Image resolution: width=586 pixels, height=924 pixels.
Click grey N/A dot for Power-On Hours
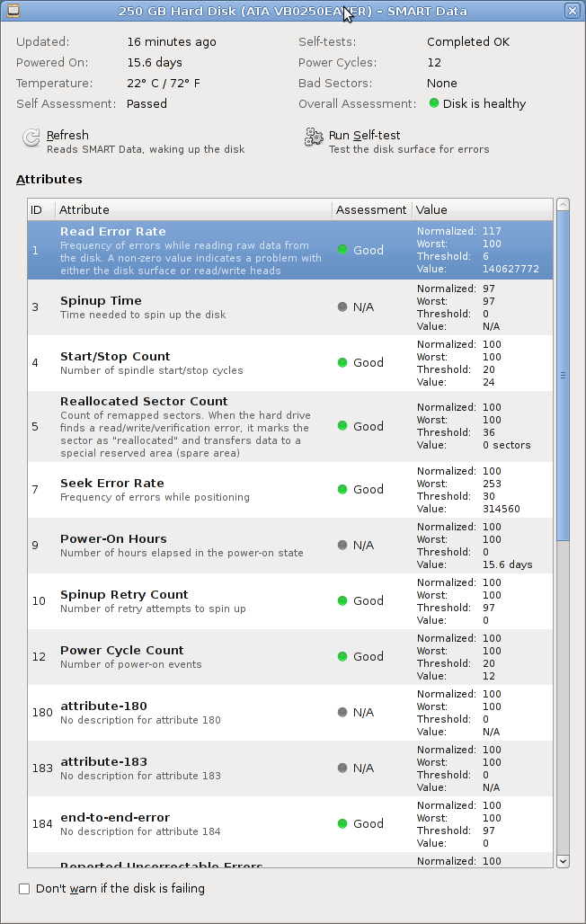[x=342, y=545]
